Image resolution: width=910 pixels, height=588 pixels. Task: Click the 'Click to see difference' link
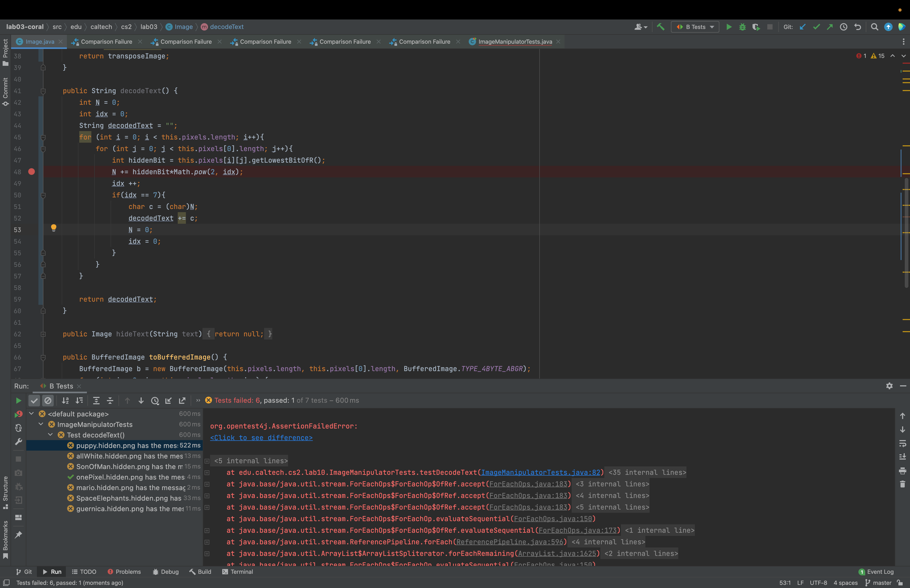coord(261,437)
